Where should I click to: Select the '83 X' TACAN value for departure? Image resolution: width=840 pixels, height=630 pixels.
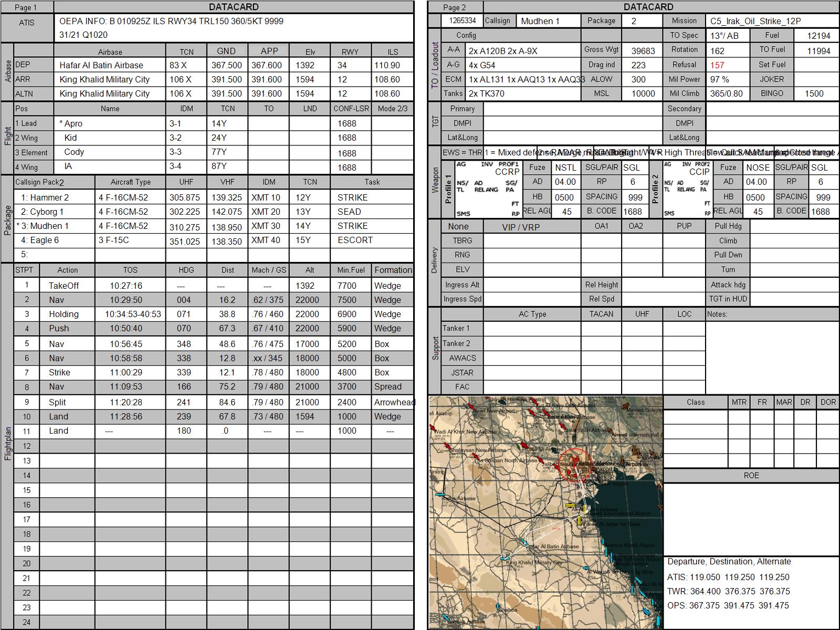(178, 65)
